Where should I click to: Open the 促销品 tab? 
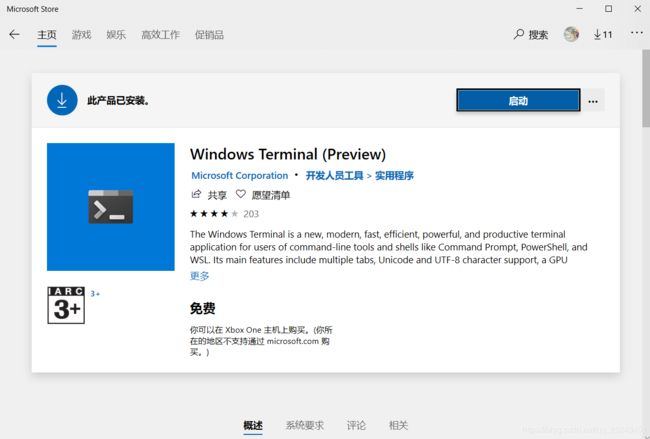pyautogui.click(x=209, y=35)
